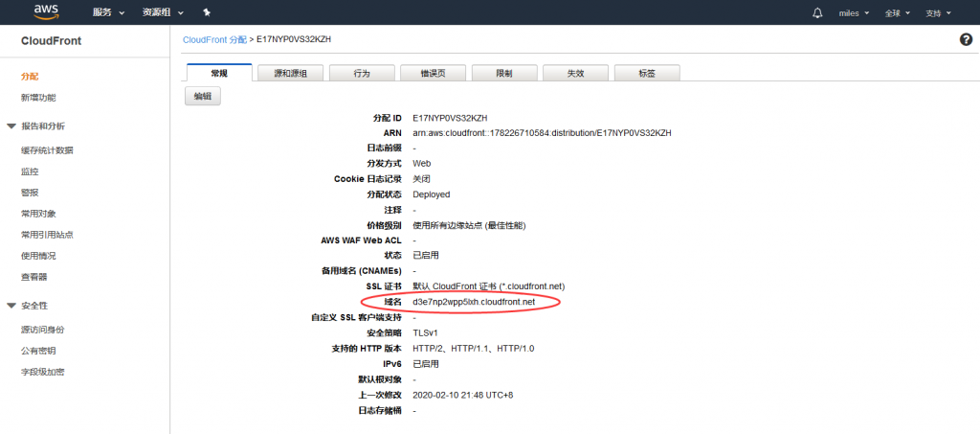Open the 支持 support dropdown
The height and width of the screenshot is (434, 980).
tap(938, 13)
